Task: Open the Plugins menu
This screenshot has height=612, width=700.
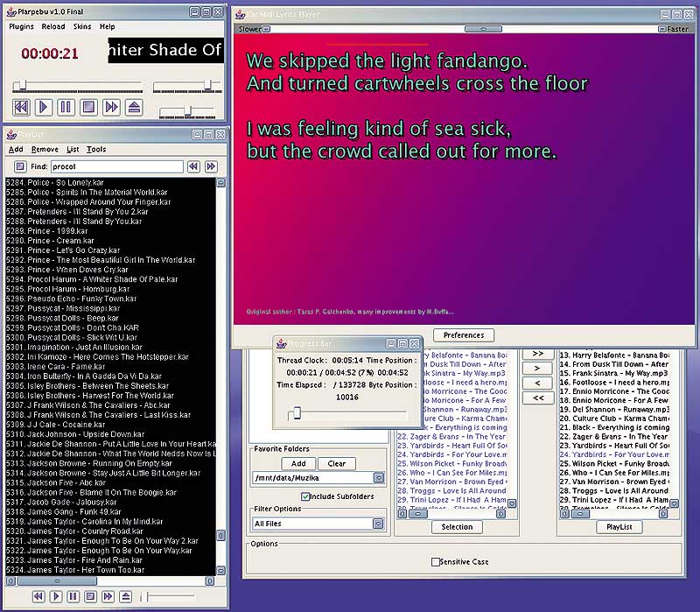Action: coord(21,27)
